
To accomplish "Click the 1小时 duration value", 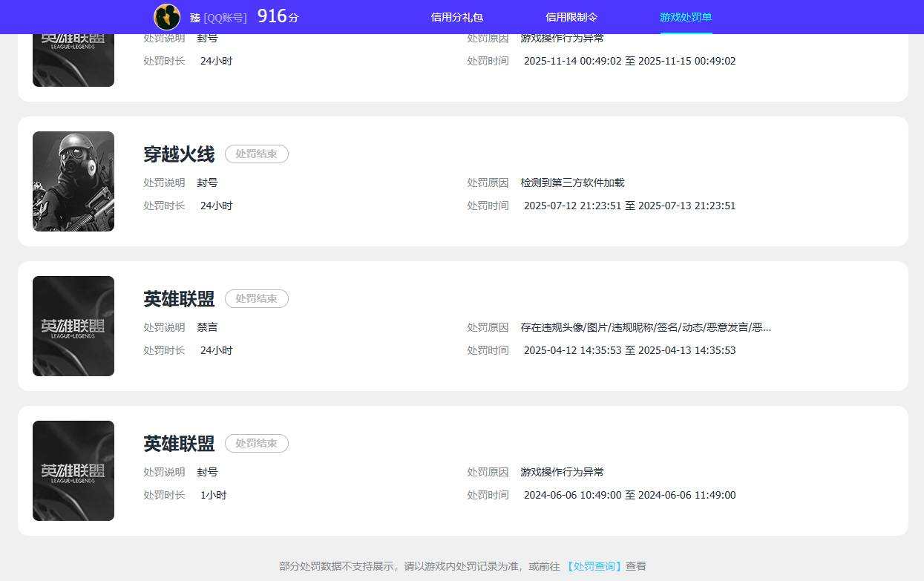I will pyautogui.click(x=214, y=495).
